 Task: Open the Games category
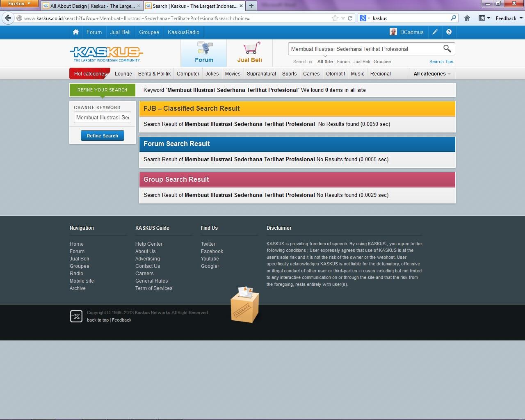pos(311,74)
